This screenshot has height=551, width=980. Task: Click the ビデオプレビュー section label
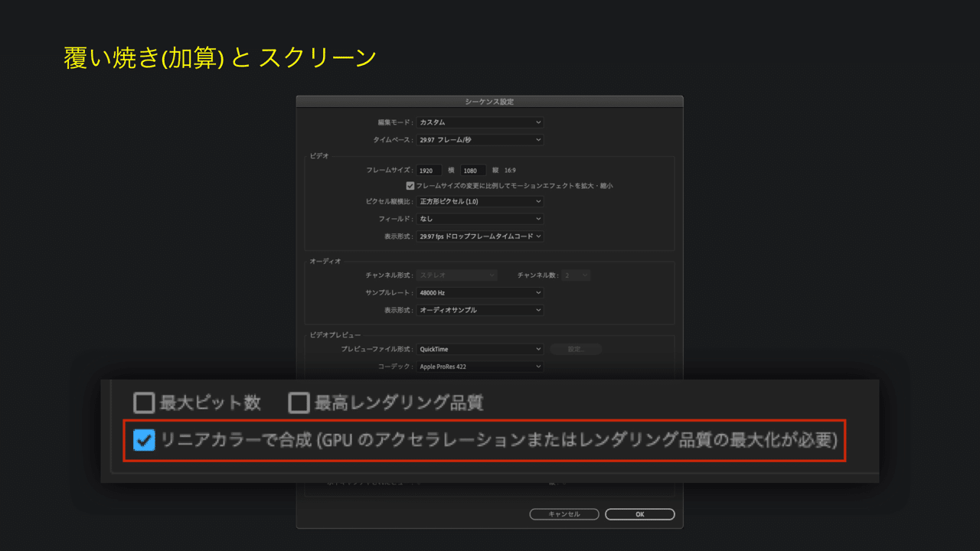(335, 335)
